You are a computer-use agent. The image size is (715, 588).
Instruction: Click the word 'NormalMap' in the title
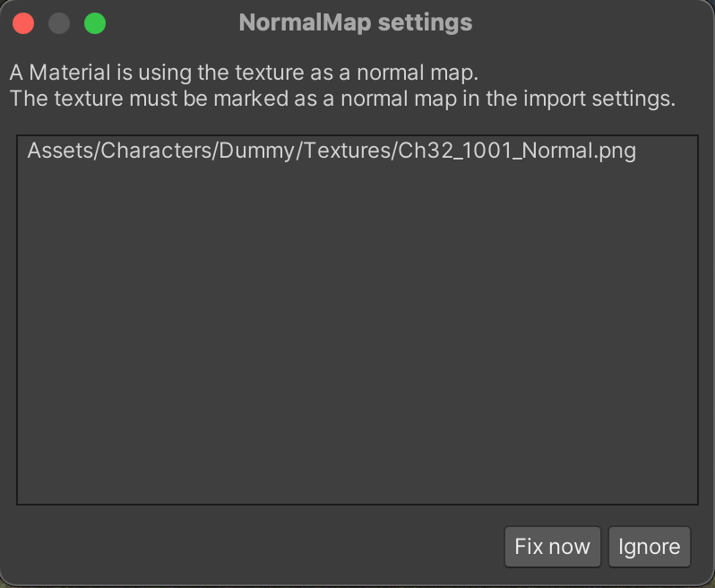click(303, 23)
